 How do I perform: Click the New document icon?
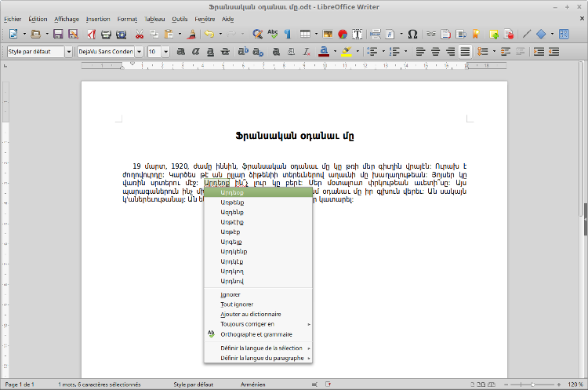tap(13, 35)
